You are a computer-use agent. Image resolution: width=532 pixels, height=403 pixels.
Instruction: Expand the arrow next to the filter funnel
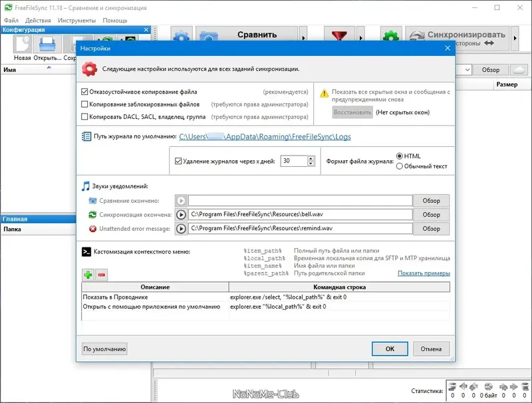coord(360,38)
